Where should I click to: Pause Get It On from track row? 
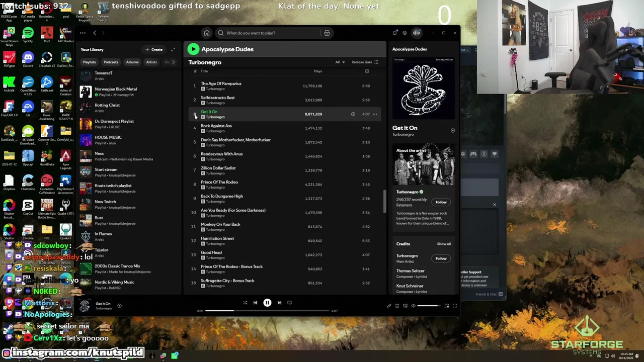[195, 114]
